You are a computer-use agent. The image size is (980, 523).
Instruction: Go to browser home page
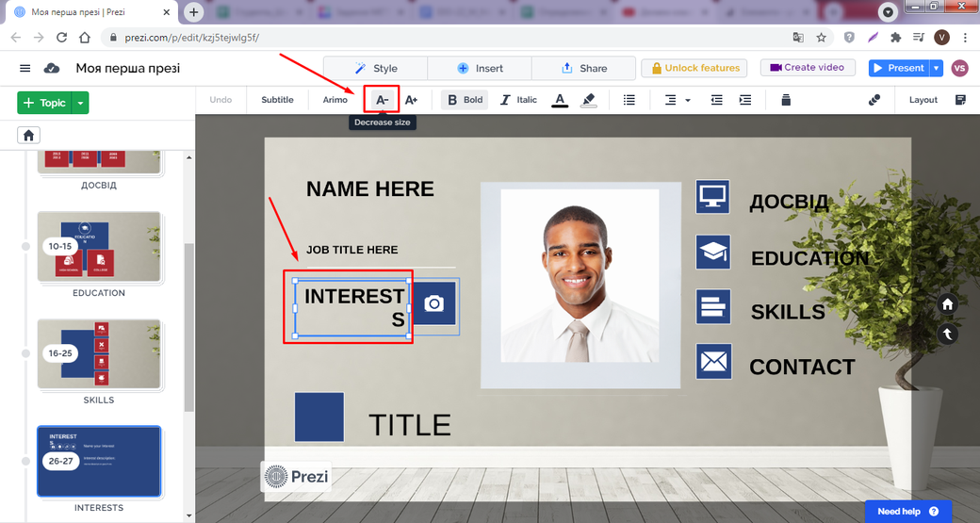tap(85, 38)
